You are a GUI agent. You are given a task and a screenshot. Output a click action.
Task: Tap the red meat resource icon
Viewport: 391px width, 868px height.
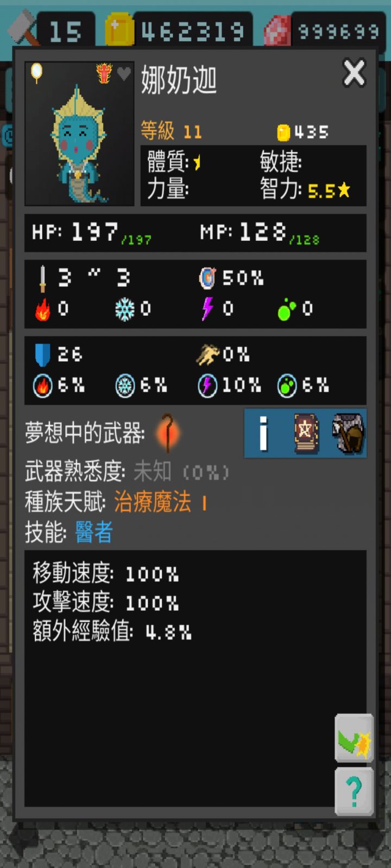(278, 31)
